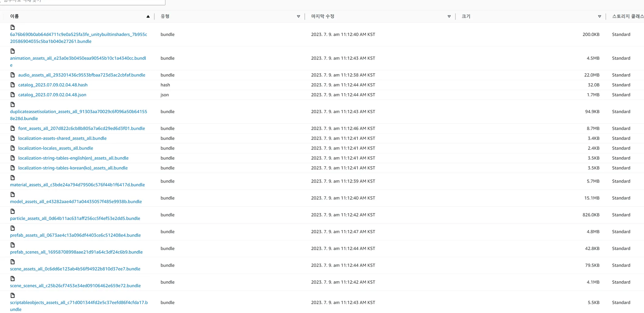
Task: Open the audio_assets_all bundle link
Action: 82,75
